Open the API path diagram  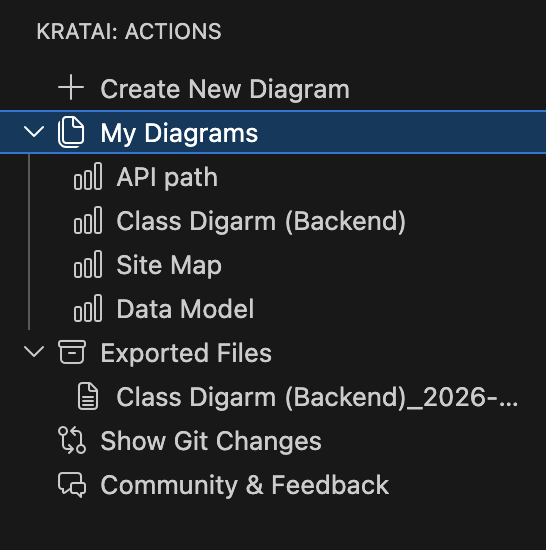point(167,177)
